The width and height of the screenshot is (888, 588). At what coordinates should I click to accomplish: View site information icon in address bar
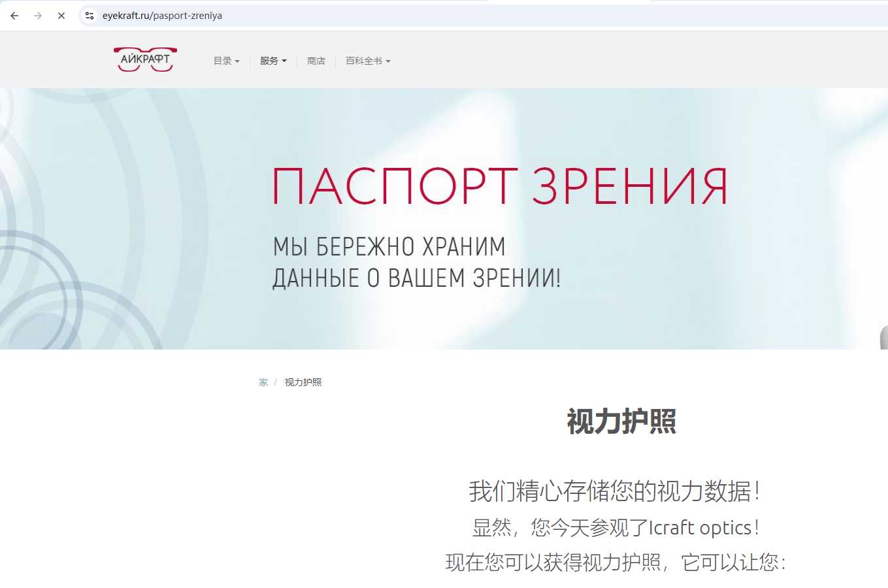pos(90,16)
